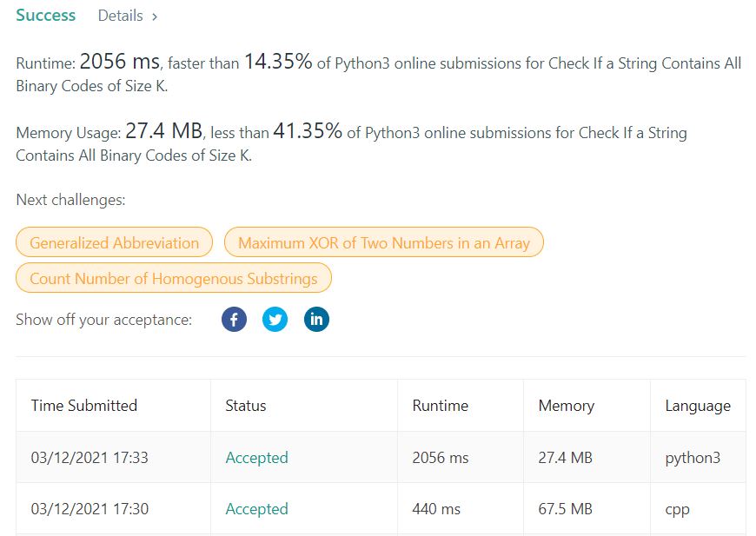Screen dimensions: 756x536
Task: Click the Time Submitted column header
Action: pos(84,406)
